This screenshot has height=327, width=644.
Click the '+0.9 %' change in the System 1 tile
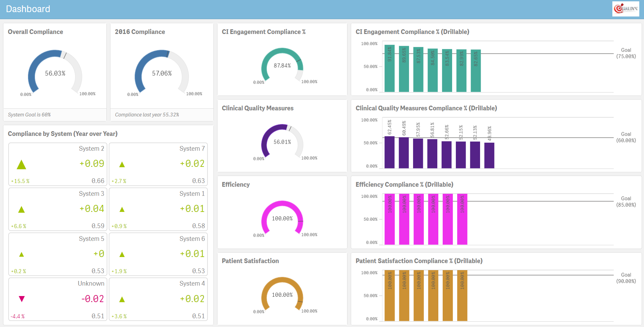click(119, 226)
